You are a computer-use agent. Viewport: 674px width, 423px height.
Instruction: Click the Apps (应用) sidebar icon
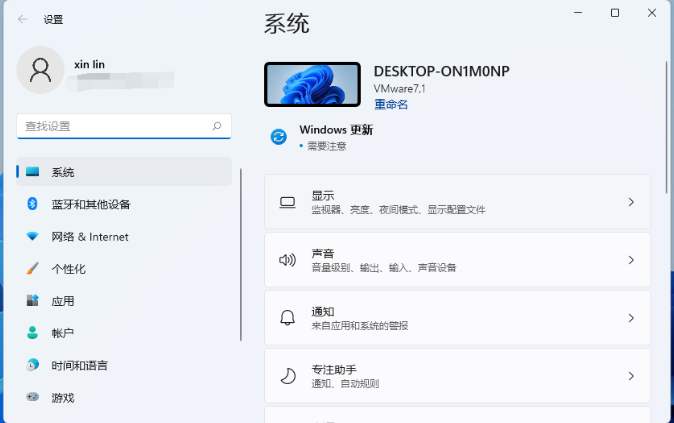(x=33, y=300)
